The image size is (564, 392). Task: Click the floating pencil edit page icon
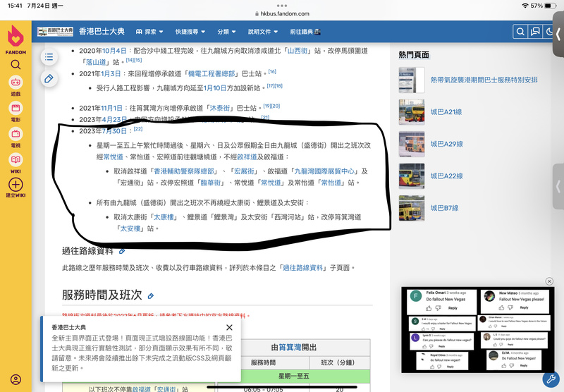click(49, 79)
